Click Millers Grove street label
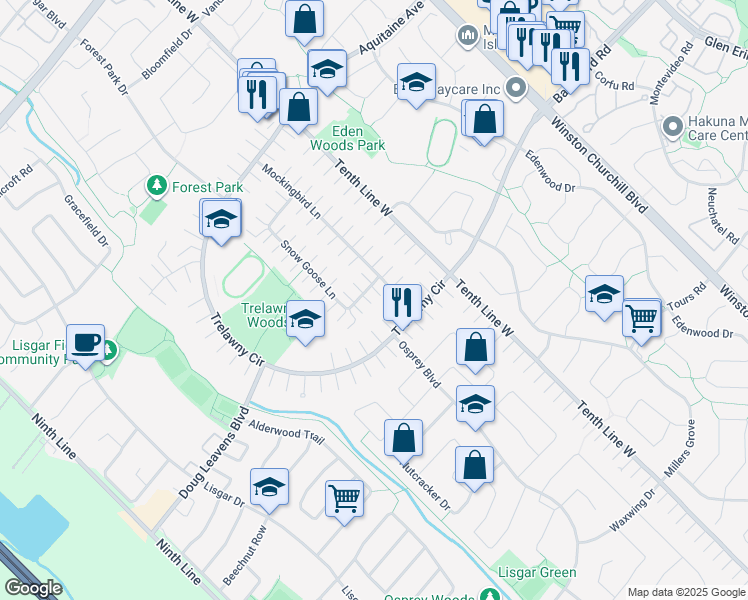 coord(680,448)
